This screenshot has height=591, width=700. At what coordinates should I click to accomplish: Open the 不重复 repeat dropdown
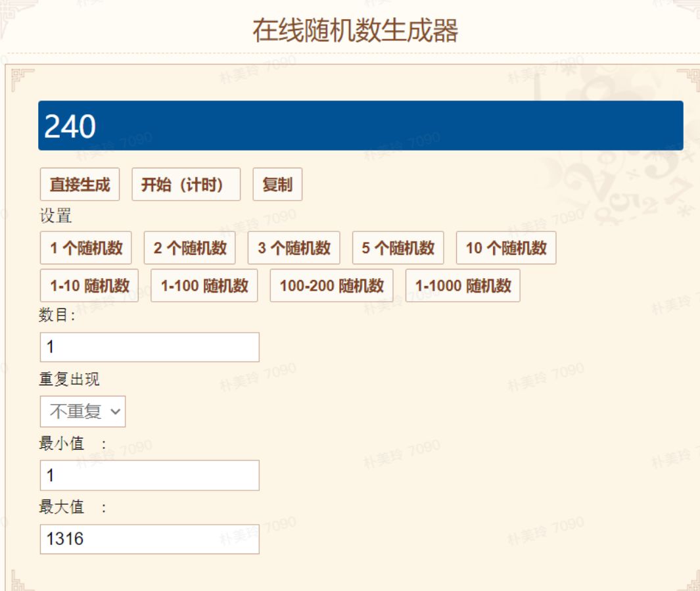(83, 412)
